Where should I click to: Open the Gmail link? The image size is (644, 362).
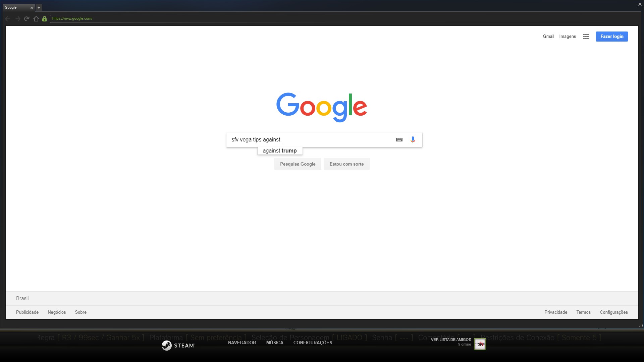pos(548,37)
